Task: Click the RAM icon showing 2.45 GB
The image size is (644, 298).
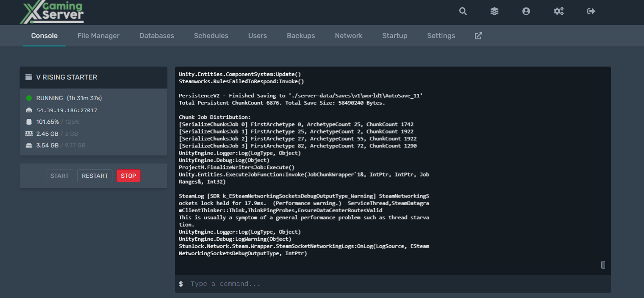Action: point(29,133)
